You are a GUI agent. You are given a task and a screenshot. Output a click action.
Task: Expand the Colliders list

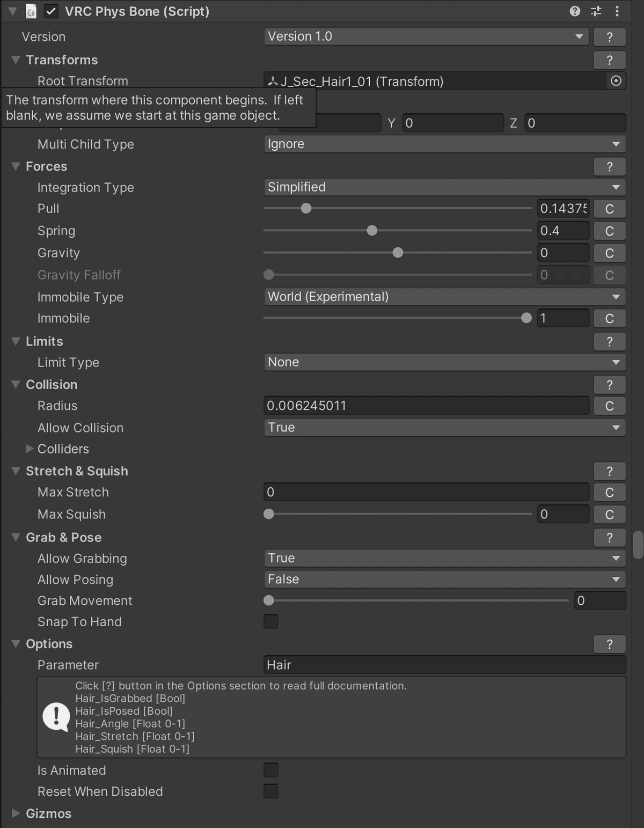[x=30, y=449]
